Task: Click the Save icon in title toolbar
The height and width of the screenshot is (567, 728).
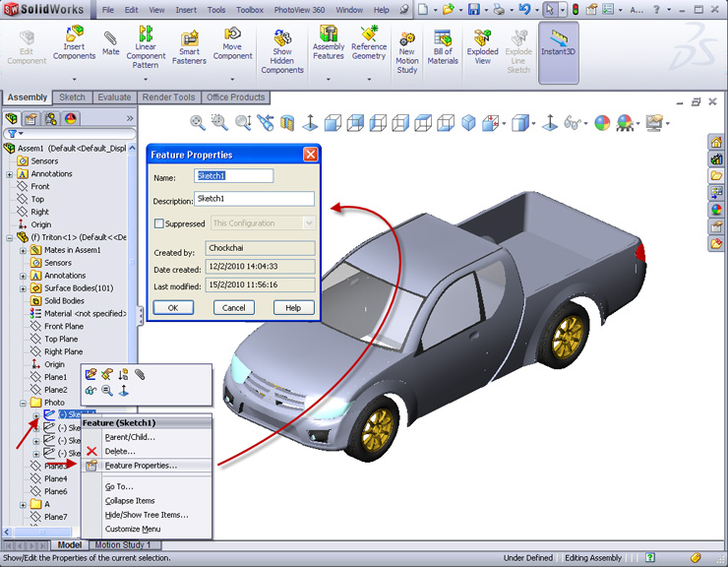Action: (x=474, y=9)
